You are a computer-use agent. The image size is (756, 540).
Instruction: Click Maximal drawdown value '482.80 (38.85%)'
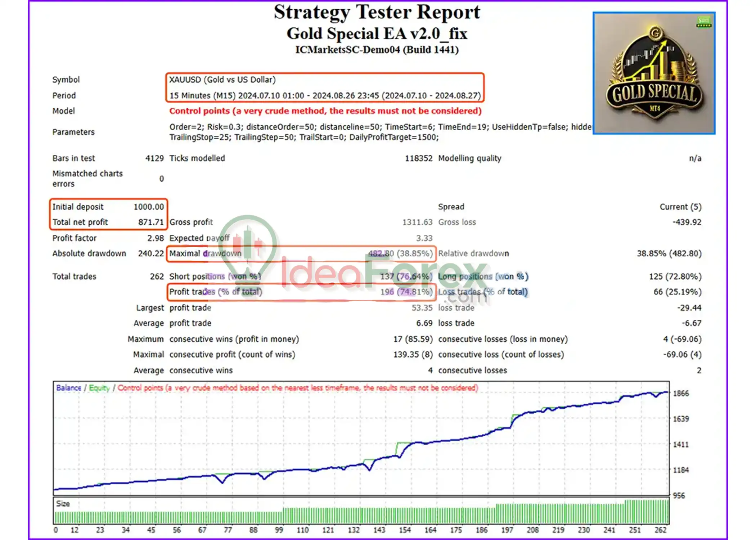[400, 253]
